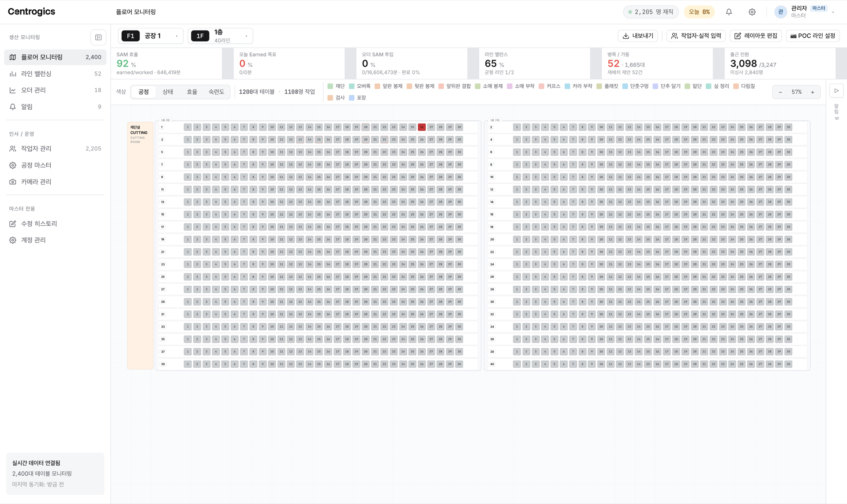Open 알림 menu item in sidebar
This screenshot has height=504, width=847.
coord(55,107)
